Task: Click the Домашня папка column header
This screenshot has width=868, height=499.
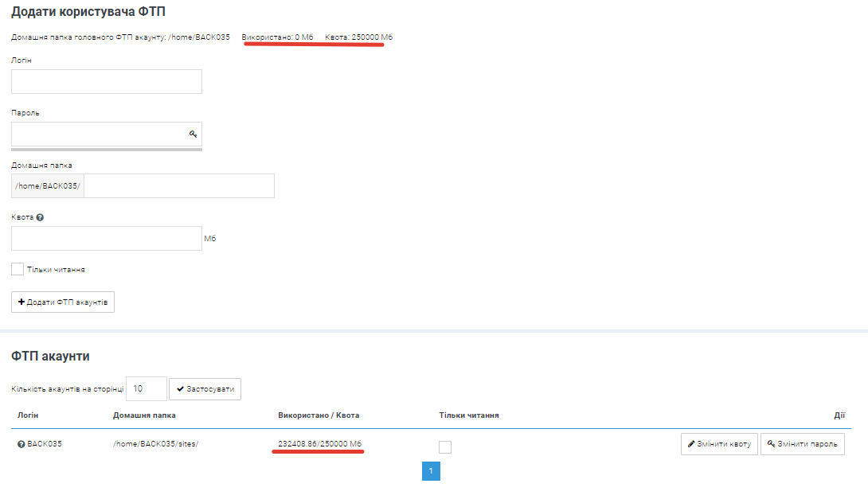Action: [x=144, y=415]
